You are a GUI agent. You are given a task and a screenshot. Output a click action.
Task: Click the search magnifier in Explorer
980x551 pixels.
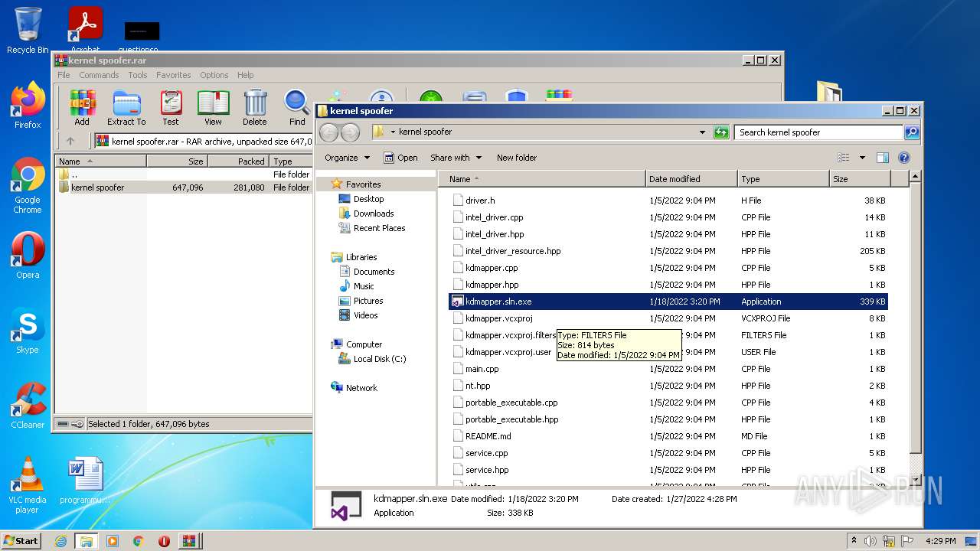tap(912, 132)
